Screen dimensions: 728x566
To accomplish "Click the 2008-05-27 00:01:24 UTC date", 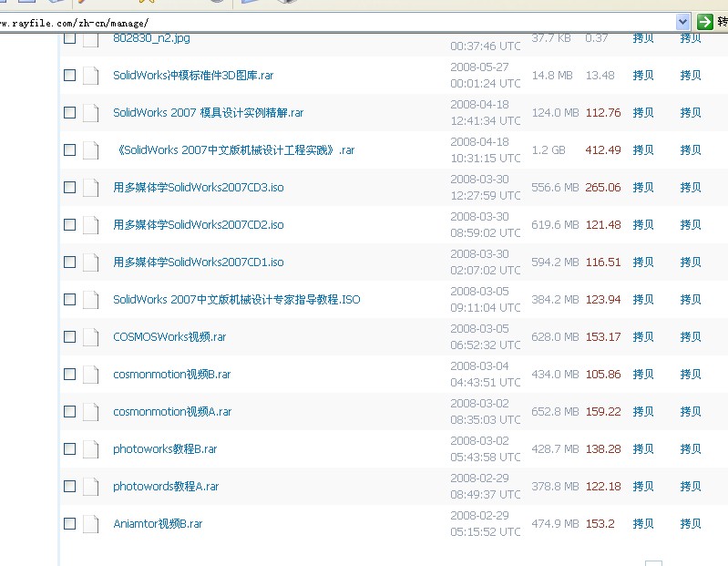I will 485,76.
